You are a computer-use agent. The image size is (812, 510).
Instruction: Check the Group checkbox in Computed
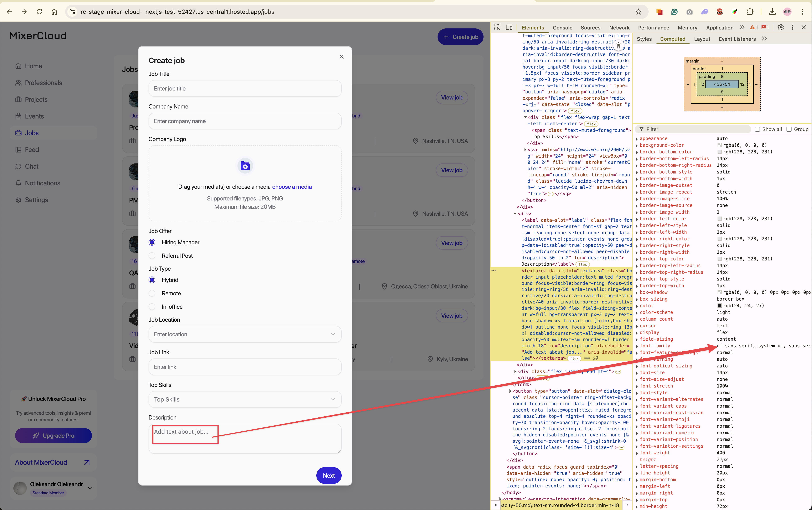789,129
